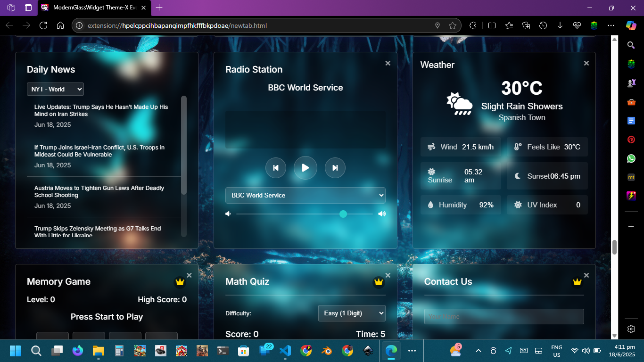Viewport: 644px width, 362px height.
Task: Play the BBC World Service radio
Action: pyautogui.click(x=305, y=168)
